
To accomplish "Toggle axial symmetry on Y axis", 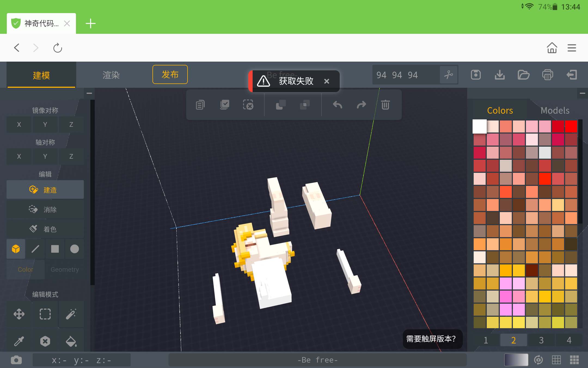I will coord(45,156).
